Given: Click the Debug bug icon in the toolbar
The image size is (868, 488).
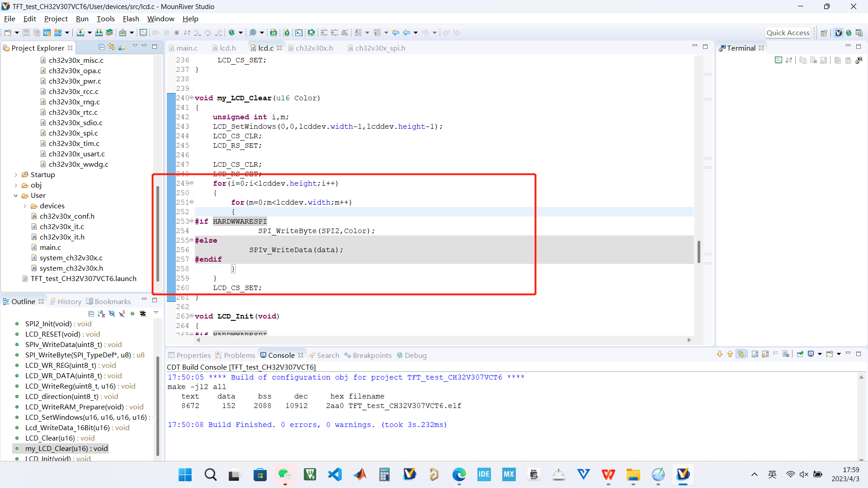Looking at the screenshot, I should tap(232, 33).
